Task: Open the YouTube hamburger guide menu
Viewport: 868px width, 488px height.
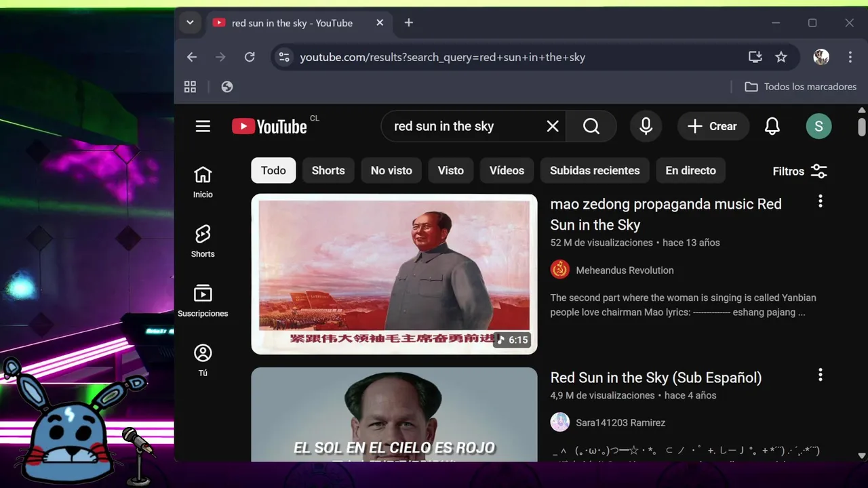Action: click(203, 126)
